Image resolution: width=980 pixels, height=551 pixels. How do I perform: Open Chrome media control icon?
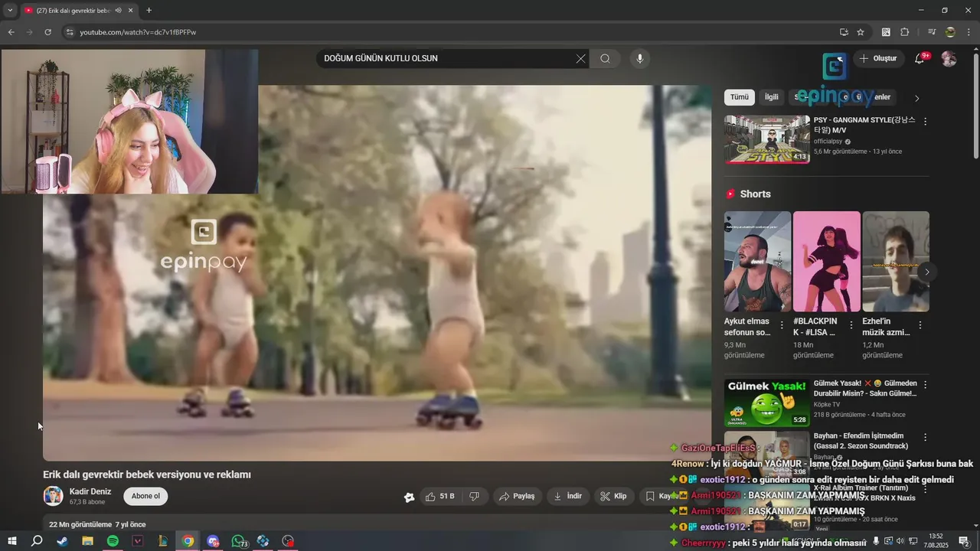(932, 32)
